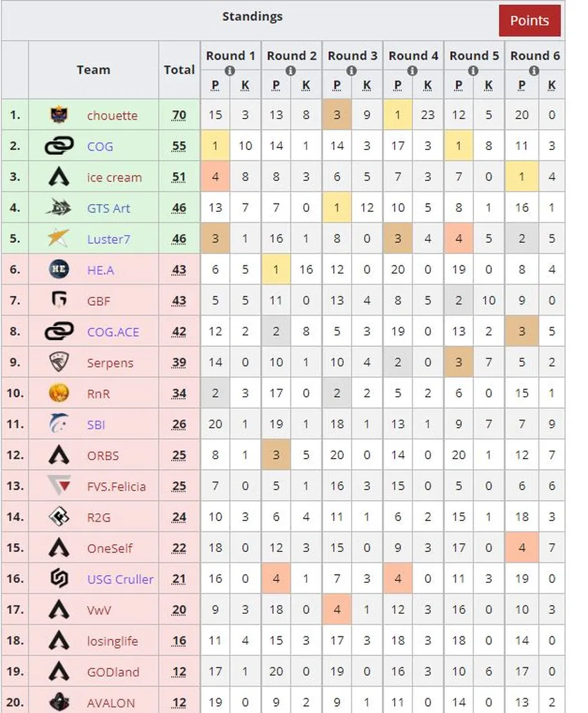588x713 pixels.
Task: Toggle the red Points button
Action: pyautogui.click(x=529, y=21)
